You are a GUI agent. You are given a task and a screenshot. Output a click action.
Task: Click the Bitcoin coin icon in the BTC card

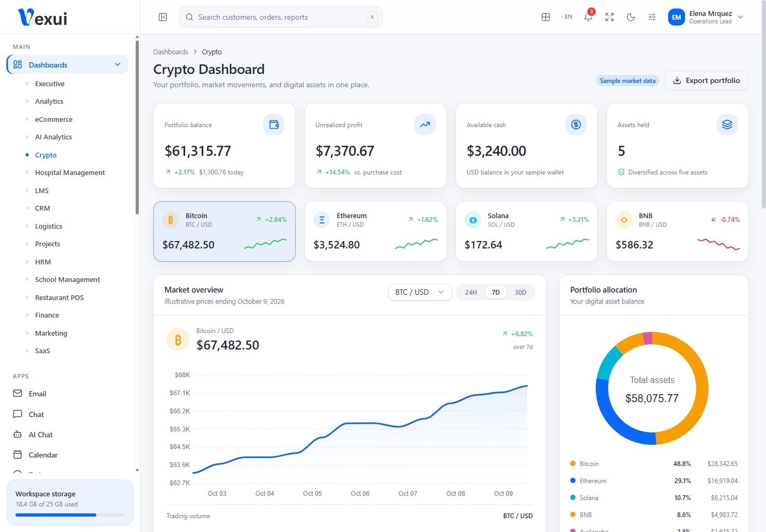point(171,220)
